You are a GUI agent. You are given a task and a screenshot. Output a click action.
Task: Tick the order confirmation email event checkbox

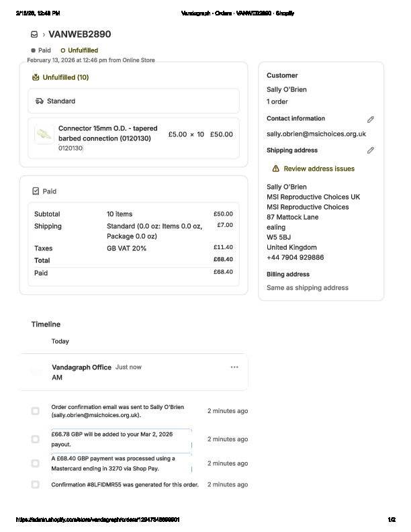tap(36, 411)
